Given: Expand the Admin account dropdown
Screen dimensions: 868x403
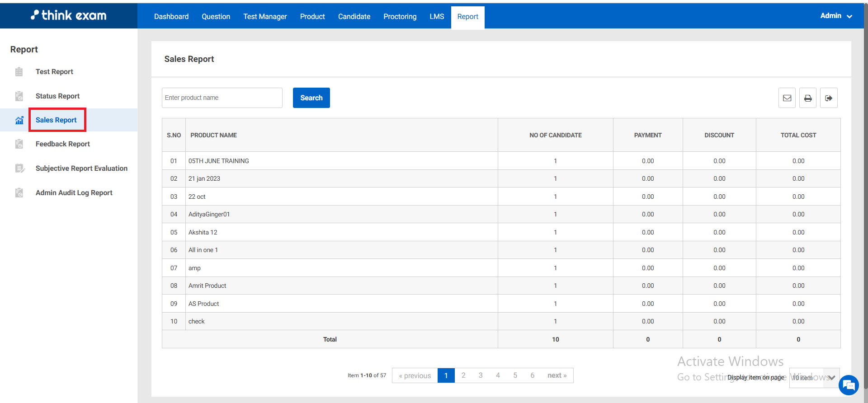Looking at the screenshot, I should [835, 16].
